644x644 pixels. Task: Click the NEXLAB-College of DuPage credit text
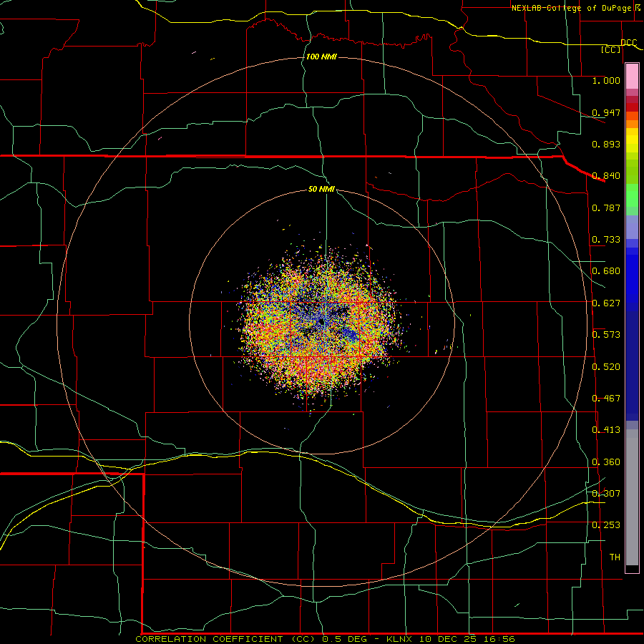(571, 8)
